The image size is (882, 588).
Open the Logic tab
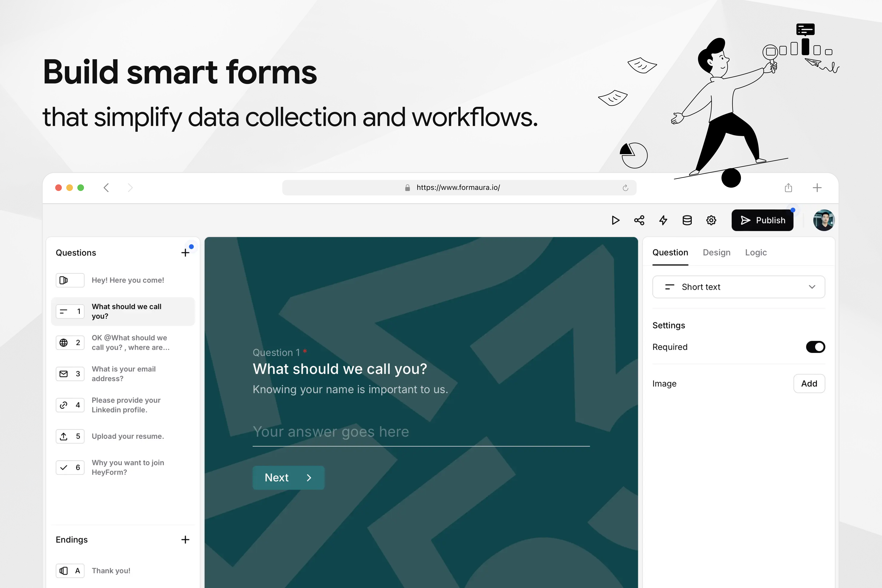[756, 252]
